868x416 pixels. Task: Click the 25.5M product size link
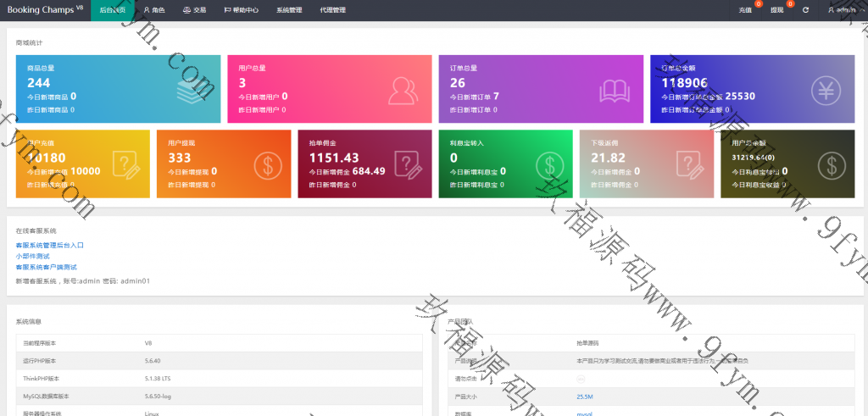584,396
